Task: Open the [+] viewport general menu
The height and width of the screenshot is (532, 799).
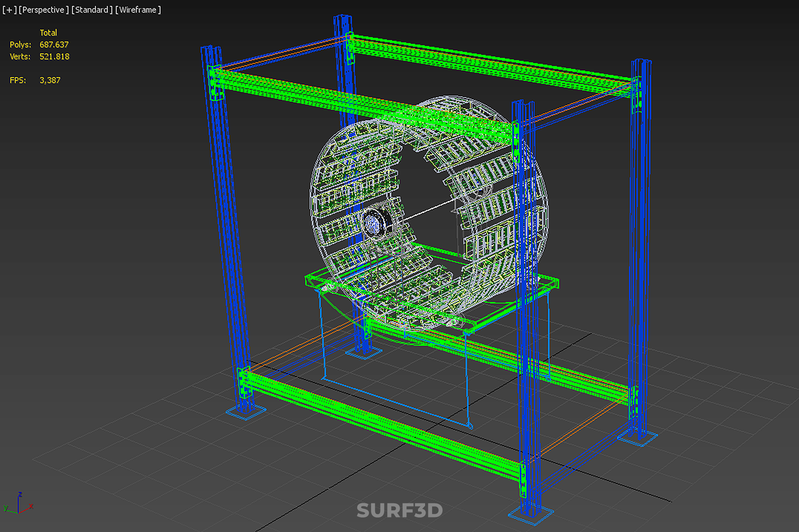Action: click(9, 10)
